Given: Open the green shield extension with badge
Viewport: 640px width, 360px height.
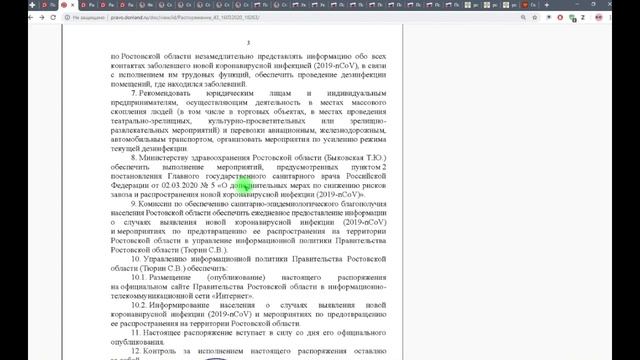Looking at the screenshot, I should coord(573,18).
